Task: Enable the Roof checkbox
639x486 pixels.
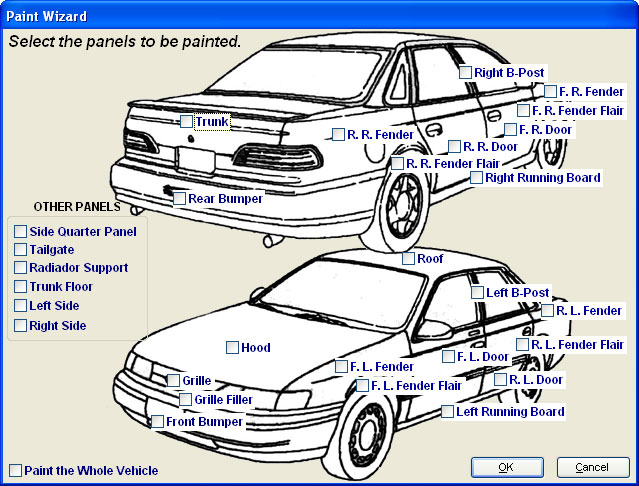Action: pos(408,258)
